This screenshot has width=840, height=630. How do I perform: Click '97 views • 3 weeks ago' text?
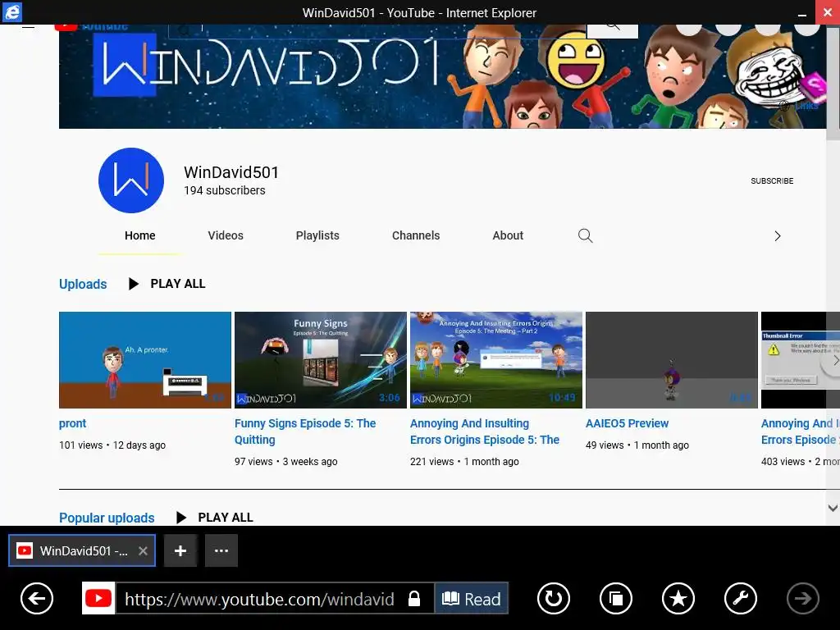coord(286,462)
